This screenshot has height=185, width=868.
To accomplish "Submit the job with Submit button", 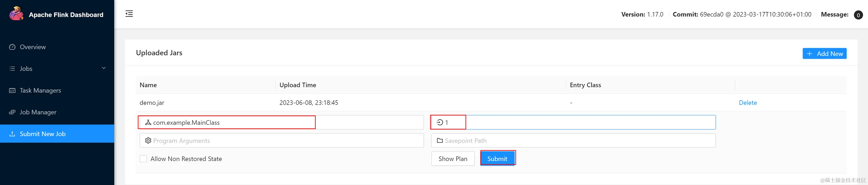I will [x=497, y=158].
